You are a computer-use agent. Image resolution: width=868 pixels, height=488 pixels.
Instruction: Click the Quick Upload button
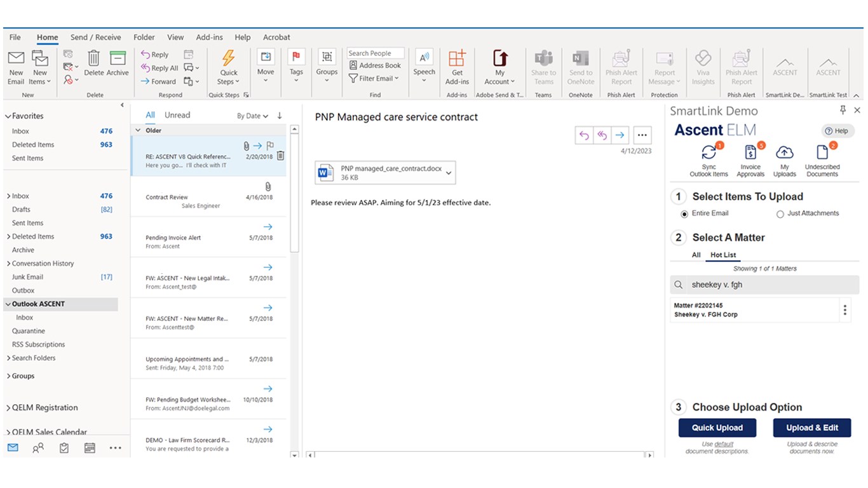717,428
